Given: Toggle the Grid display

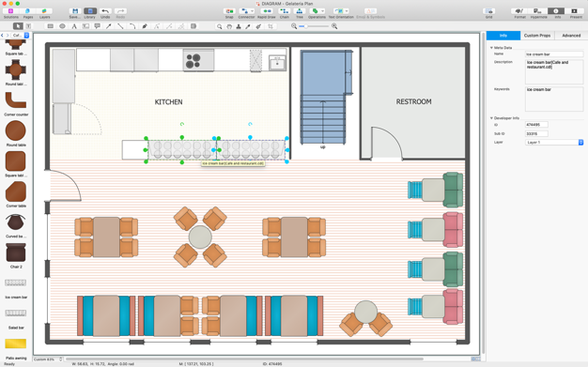Looking at the screenshot, I should tap(489, 11).
